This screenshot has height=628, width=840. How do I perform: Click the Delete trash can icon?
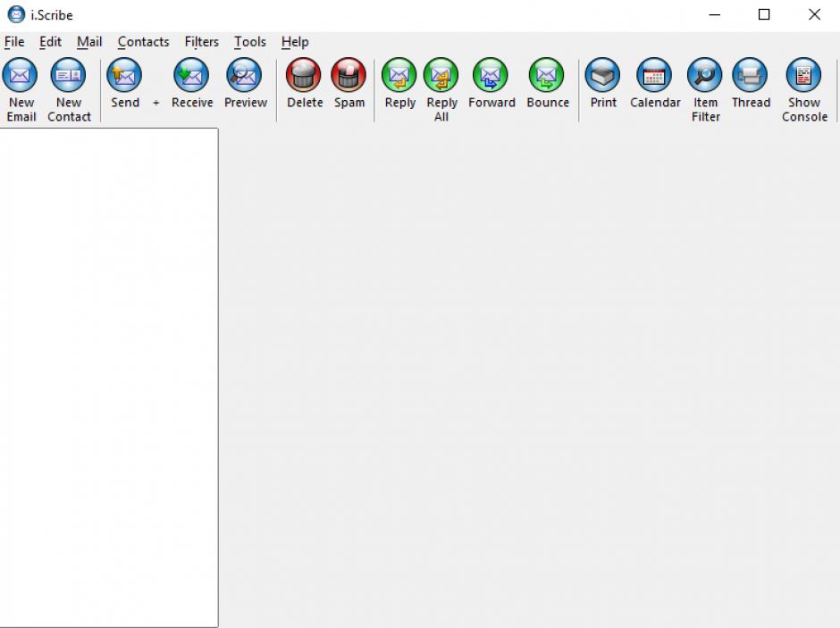pos(304,77)
